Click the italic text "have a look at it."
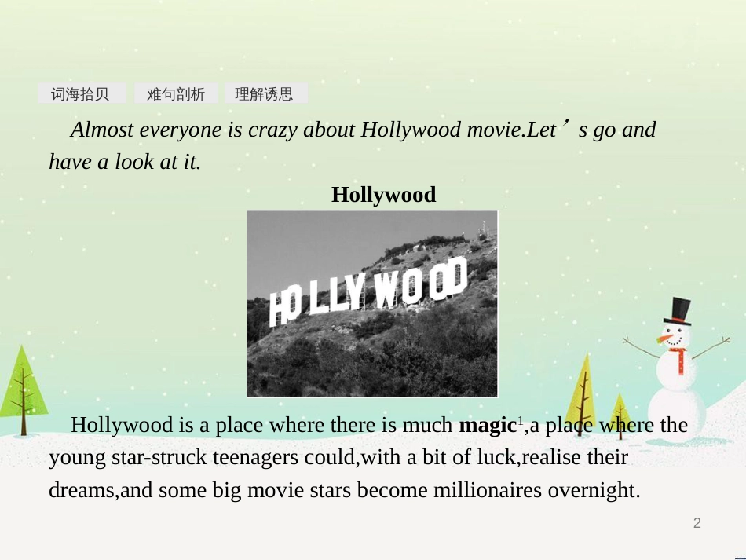 click(125, 162)
